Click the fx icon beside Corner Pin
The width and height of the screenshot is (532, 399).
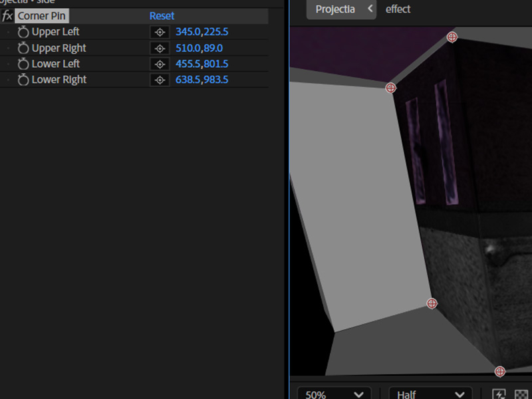click(x=7, y=15)
